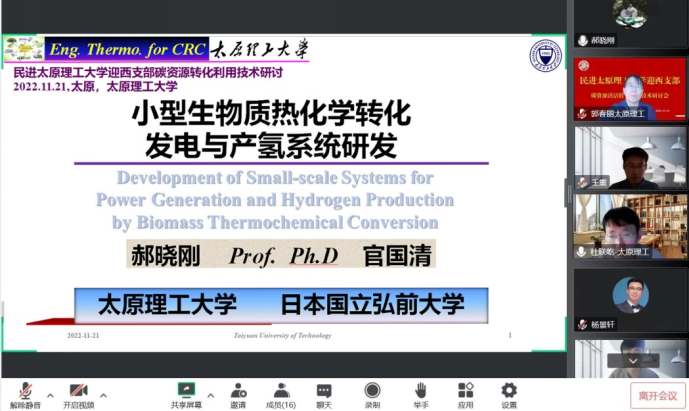Click the microphone icon beside 杜朕屹-太原理工
The image size is (689, 411).
tap(582, 251)
